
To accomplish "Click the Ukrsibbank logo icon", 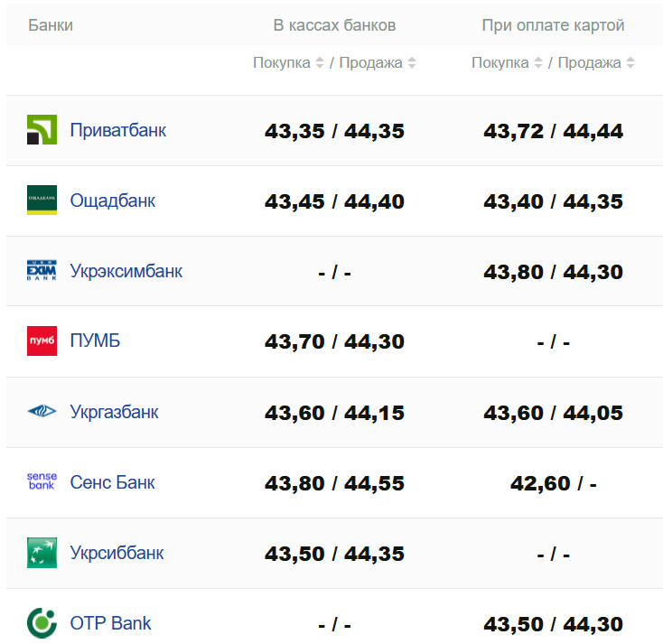I will 42,553.
